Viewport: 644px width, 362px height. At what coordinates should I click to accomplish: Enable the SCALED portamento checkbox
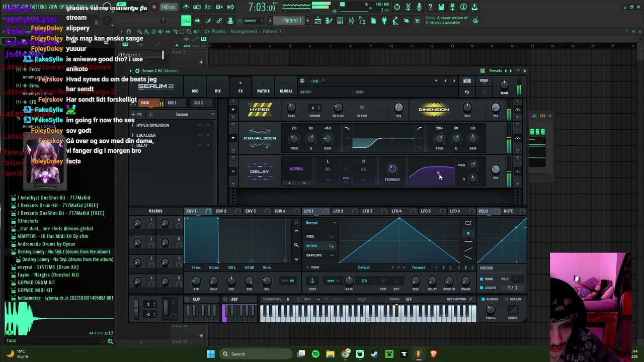(x=507, y=299)
